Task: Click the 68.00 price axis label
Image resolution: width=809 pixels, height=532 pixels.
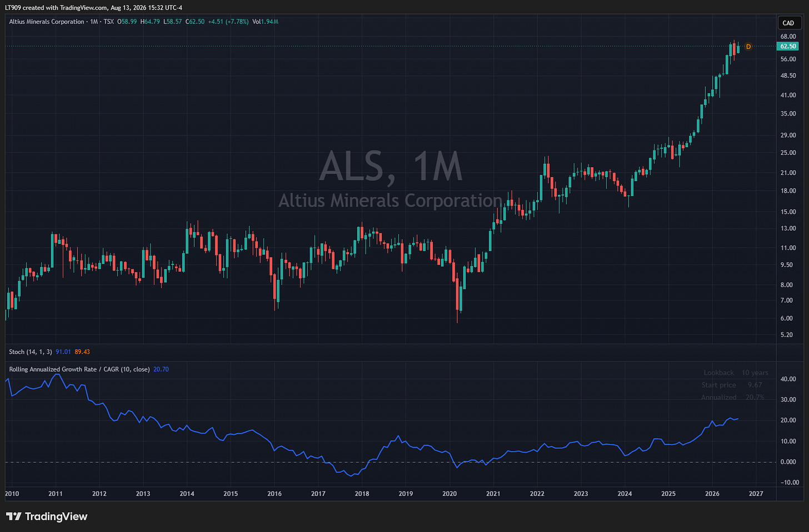Action: (788, 37)
